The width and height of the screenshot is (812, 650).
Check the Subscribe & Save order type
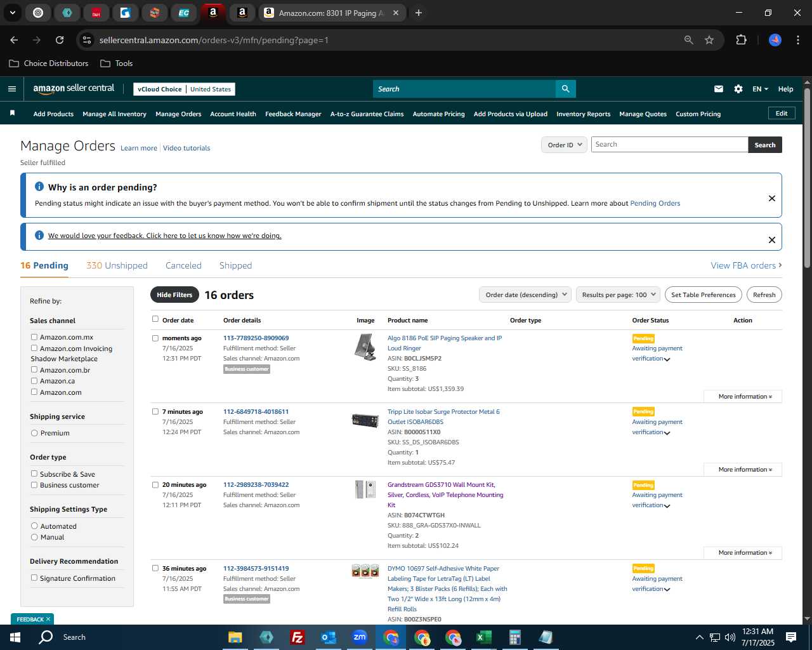(x=34, y=474)
